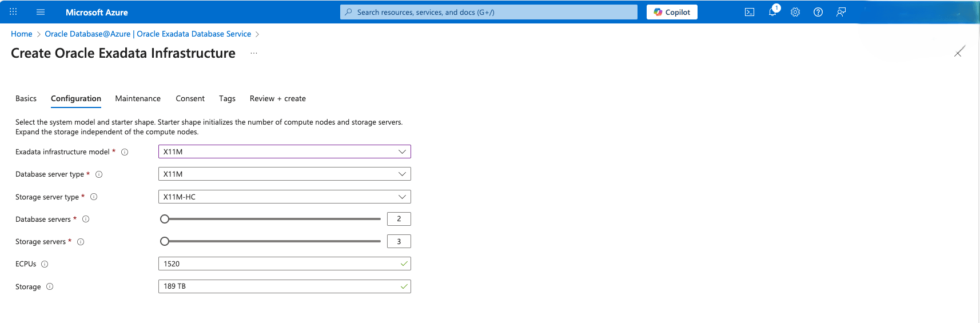Click the Storage servers slider handle
This screenshot has width=980, height=323.
pos(165,241)
